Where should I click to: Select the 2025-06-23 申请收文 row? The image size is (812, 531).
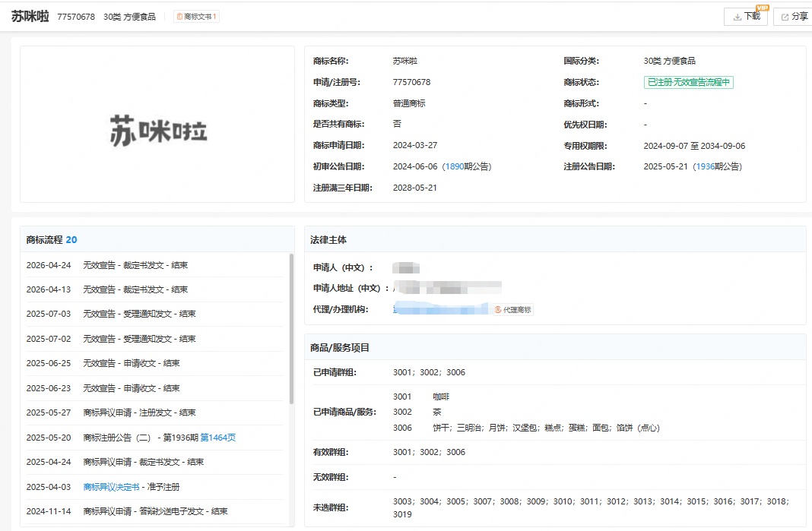click(154, 388)
